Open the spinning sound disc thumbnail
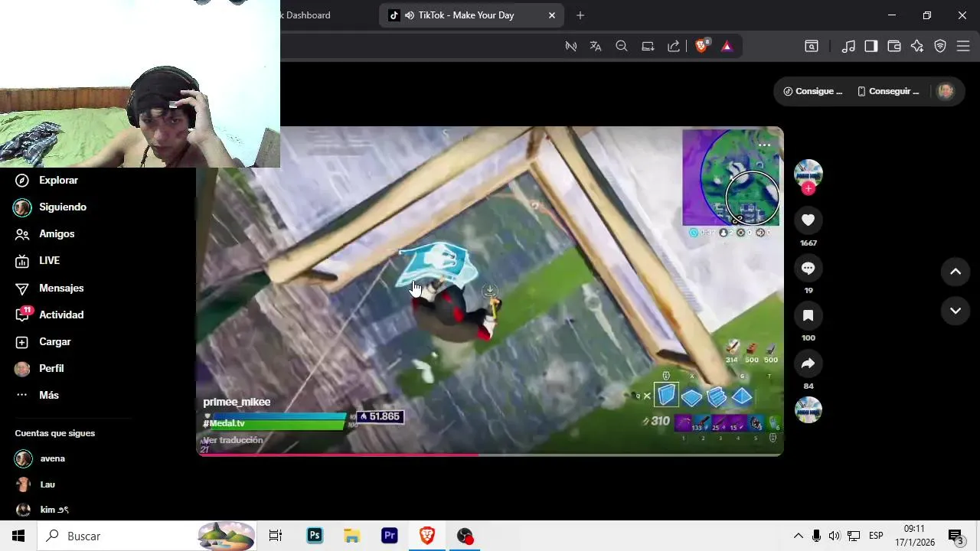Viewport: 980px width, 551px height. coord(808,410)
